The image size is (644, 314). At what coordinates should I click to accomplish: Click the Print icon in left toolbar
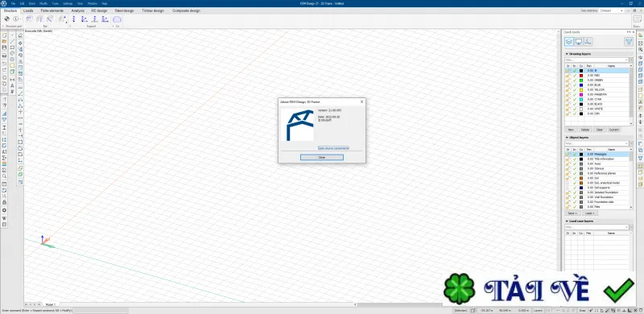point(5,55)
